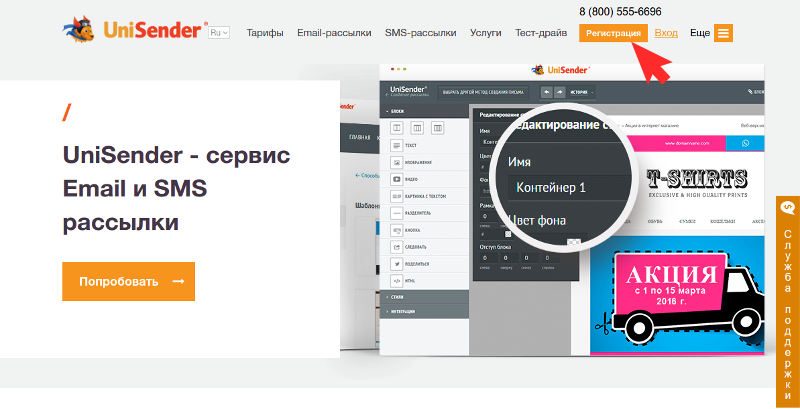Screen dimensions: 800x409
Task: Click the phone number 8 (800) 555-6696
Action: coord(620,11)
